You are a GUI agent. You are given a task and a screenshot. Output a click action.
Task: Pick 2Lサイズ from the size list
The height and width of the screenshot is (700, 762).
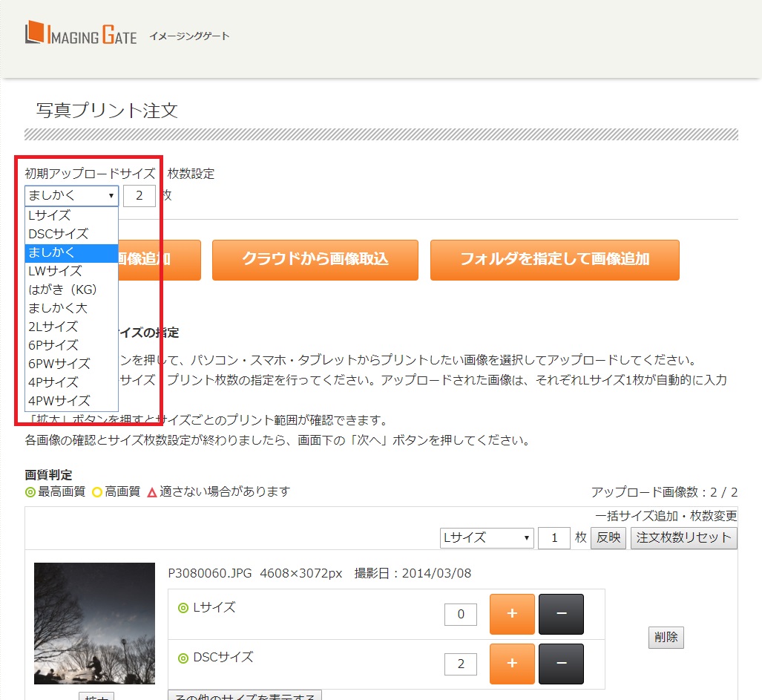pos(71,326)
